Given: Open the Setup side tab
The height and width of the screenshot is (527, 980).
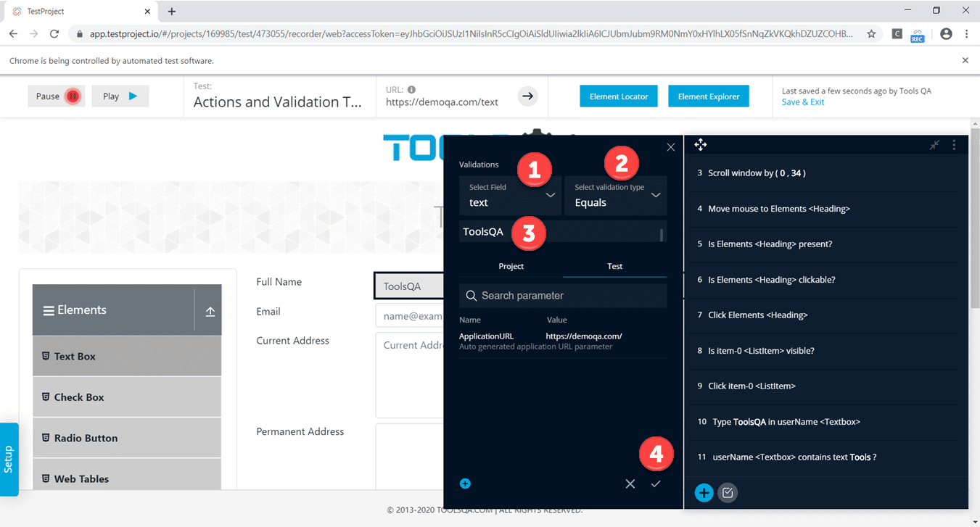Looking at the screenshot, I should pyautogui.click(x=9, y=459).
